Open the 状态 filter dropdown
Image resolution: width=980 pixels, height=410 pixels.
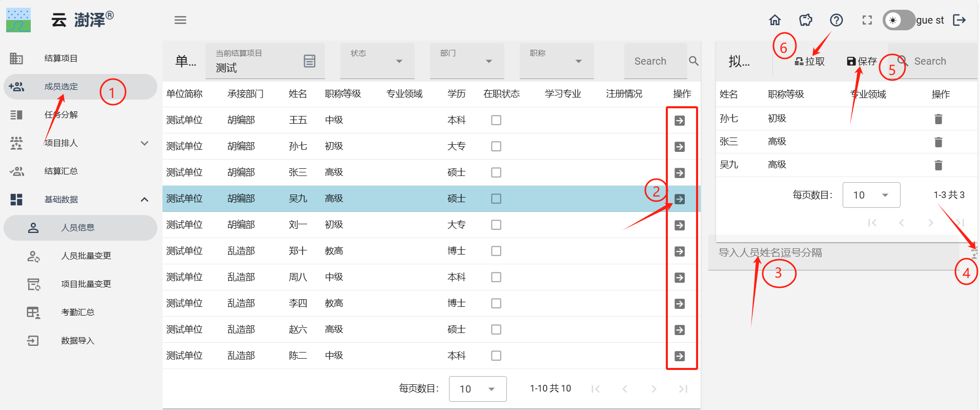point(377,61)
